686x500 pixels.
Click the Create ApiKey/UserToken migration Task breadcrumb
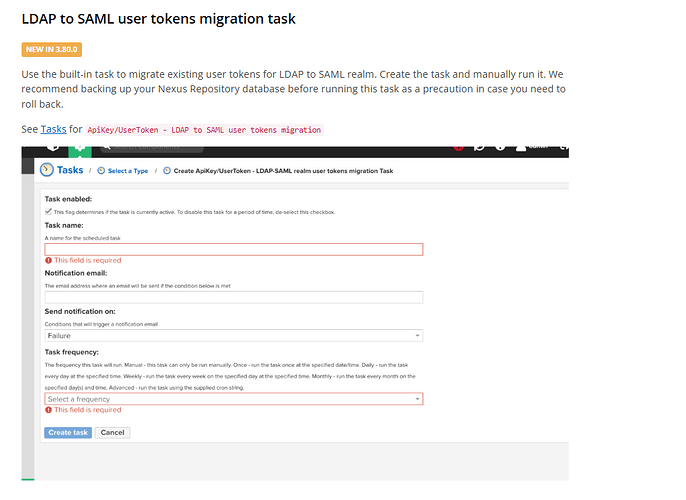pyautogui.click(x=283, y=171)
